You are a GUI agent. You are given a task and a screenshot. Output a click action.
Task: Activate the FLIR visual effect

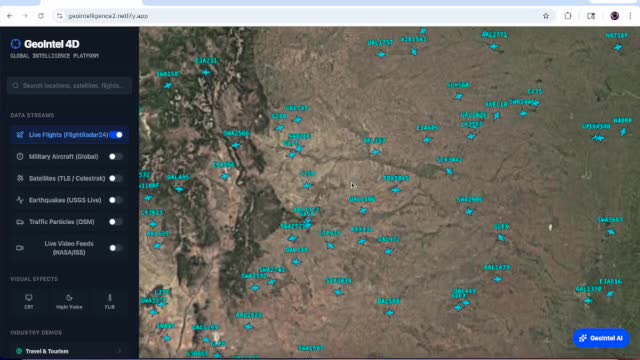[110, 302]
